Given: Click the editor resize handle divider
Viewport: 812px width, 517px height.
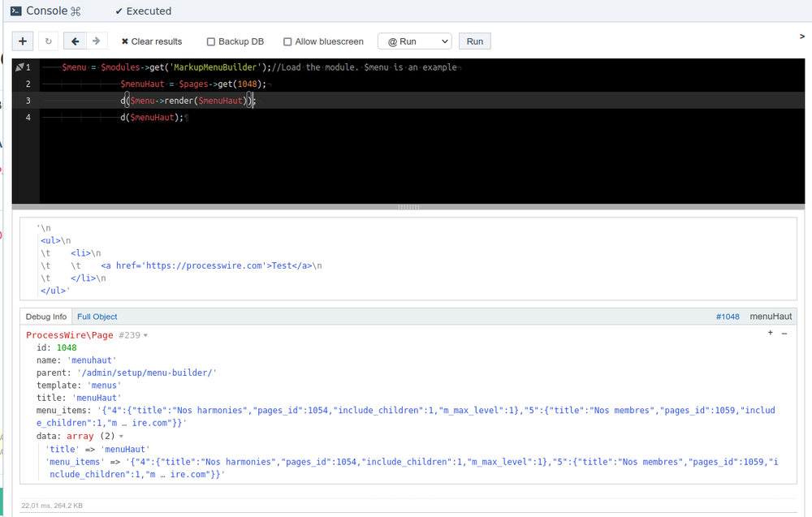Looking at the screenshot, I should (409, 207).
